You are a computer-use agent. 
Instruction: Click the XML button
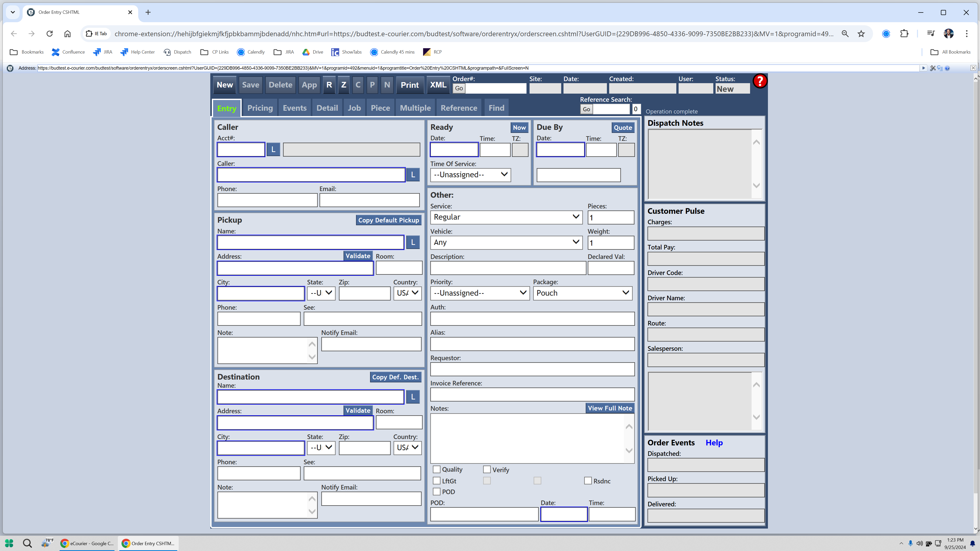pyautogui.click(x=438, y=85)
